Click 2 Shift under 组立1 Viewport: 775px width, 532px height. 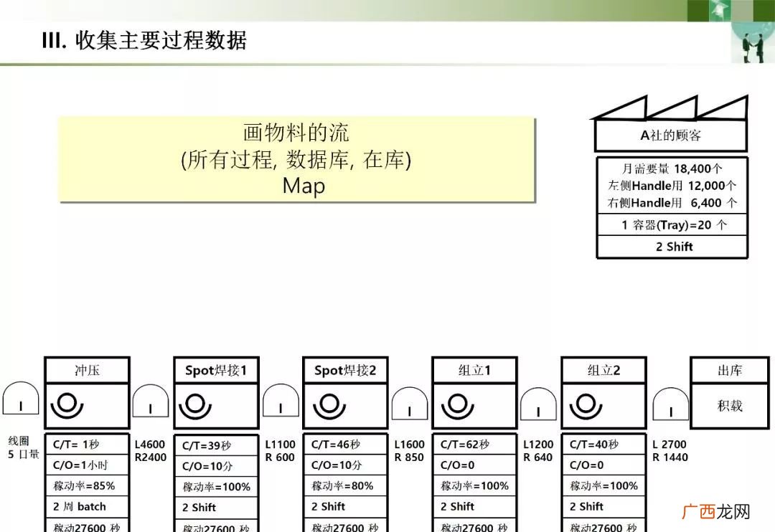point(474,506)
